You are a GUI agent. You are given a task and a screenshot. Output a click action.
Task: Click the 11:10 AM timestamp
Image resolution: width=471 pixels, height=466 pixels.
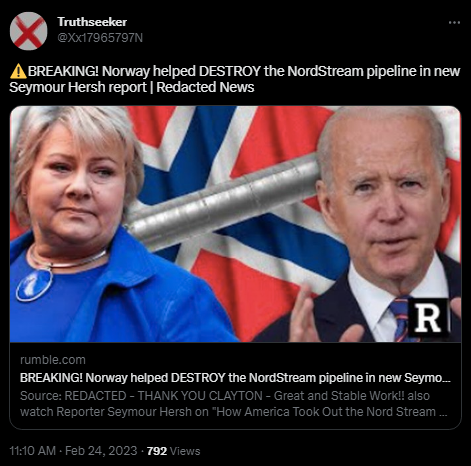tap(33, 451)
